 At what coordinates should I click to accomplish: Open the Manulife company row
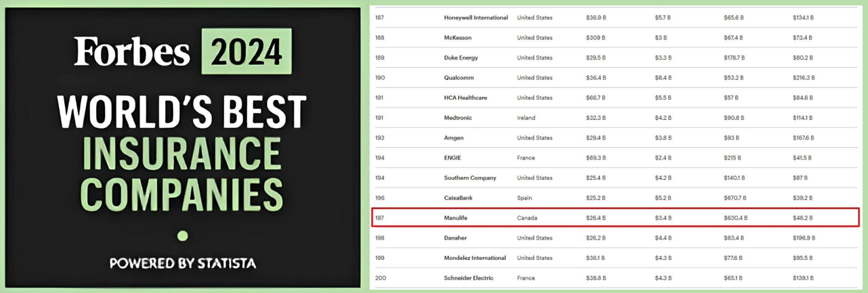click(x=616, y=218)
